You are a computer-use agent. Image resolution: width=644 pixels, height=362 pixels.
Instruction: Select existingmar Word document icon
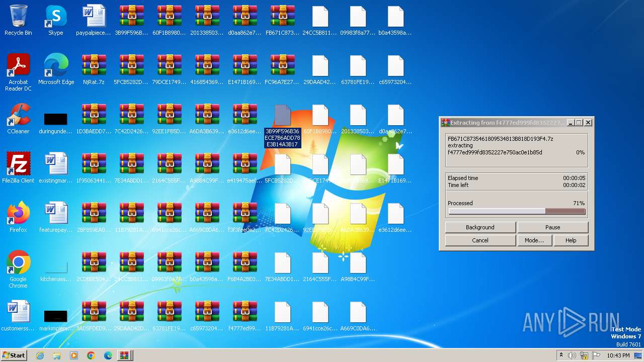(56, 168)
